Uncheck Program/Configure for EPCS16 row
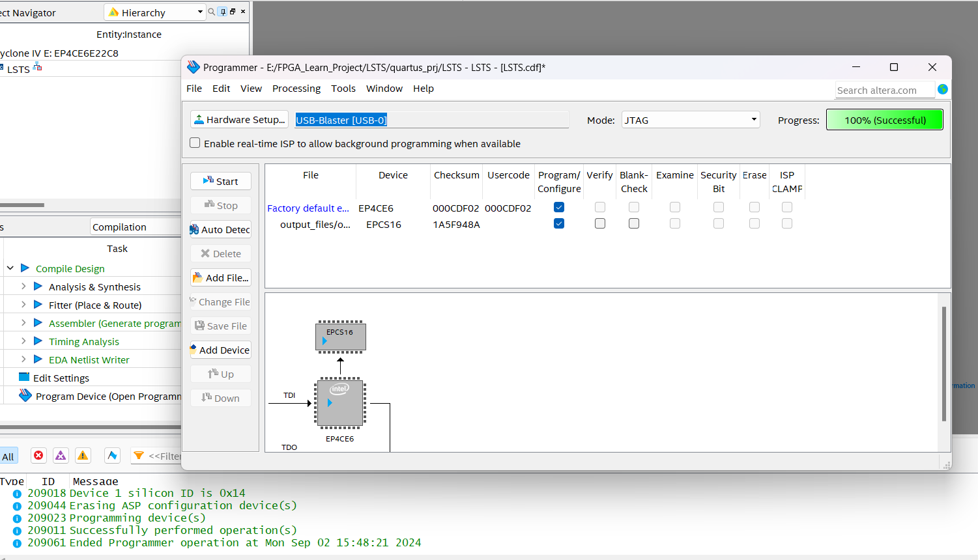Image resolution: width=978 pixels, height=560 pixels. pyautogui.click(x=559, y=223)
